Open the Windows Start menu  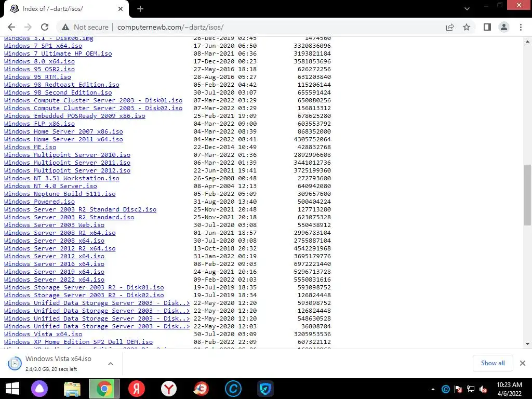(12, 389)
